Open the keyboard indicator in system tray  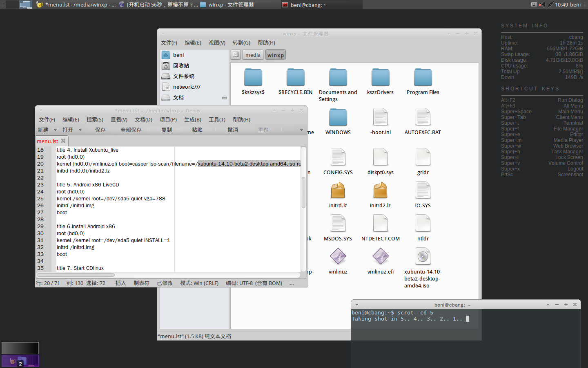point(534,4)
